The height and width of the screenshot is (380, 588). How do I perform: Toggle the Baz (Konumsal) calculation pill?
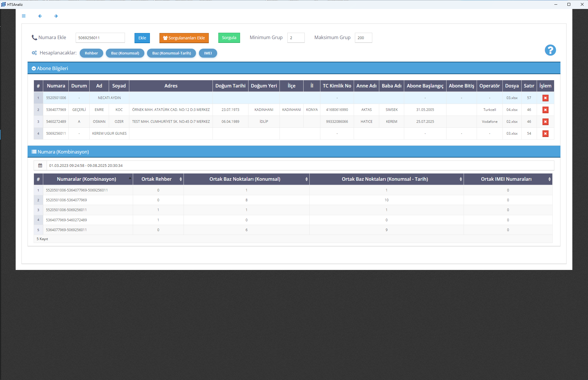(x=125, y=53)
